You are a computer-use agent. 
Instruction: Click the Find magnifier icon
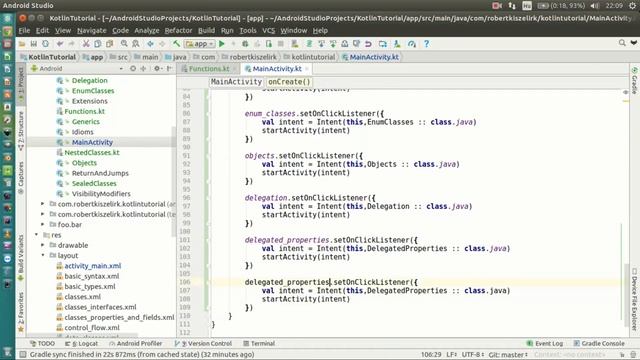[124, 44]
